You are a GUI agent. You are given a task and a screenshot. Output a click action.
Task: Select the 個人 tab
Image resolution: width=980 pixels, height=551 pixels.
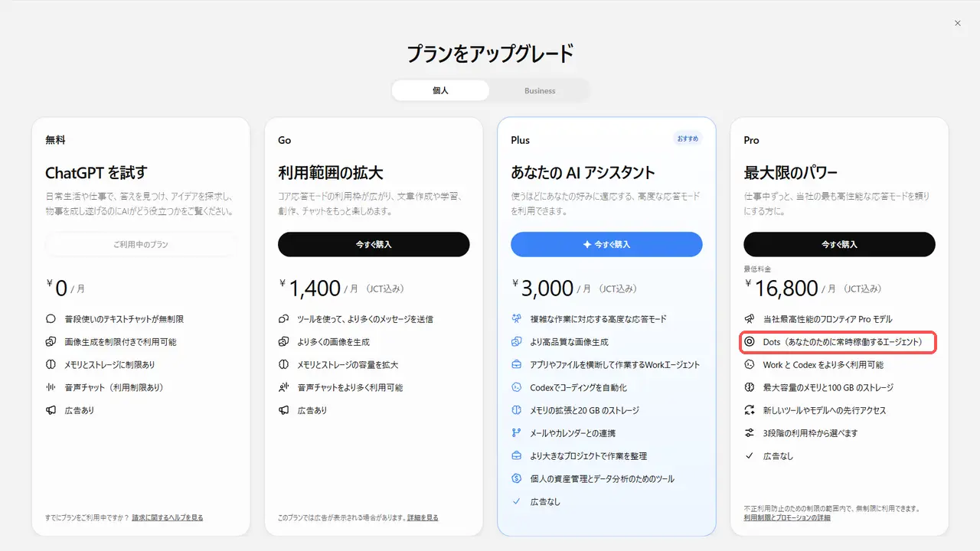coord(440,90)
